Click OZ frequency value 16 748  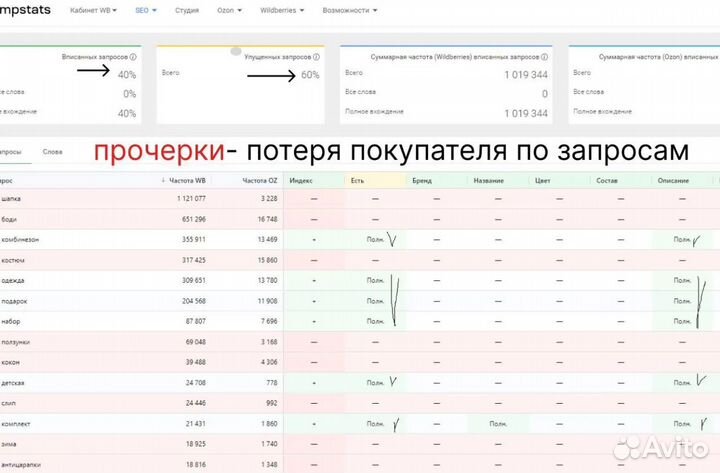pyautogui.click(x=267, y=219)
